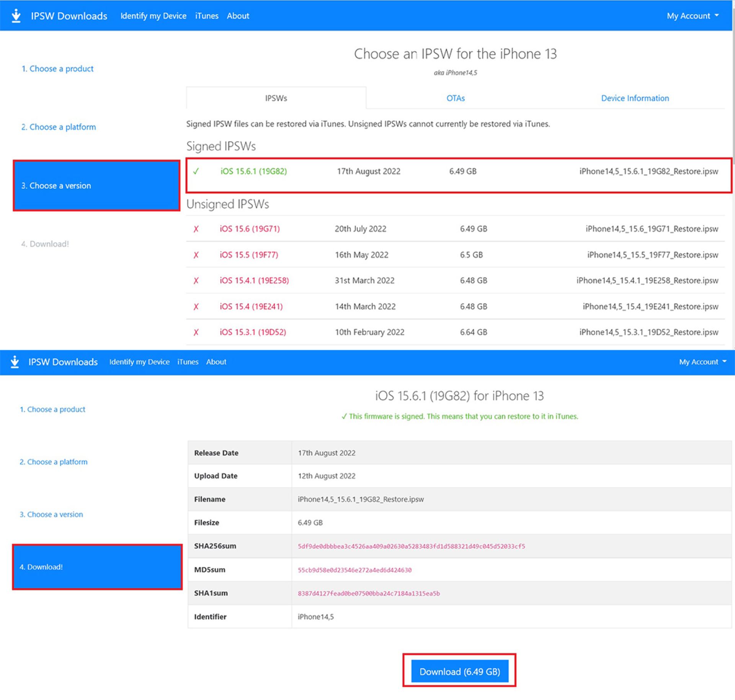The height and width of the screenshot is (700, 735).
Task: Expand My Account menu in lower navbar
Action: [702, 362]
